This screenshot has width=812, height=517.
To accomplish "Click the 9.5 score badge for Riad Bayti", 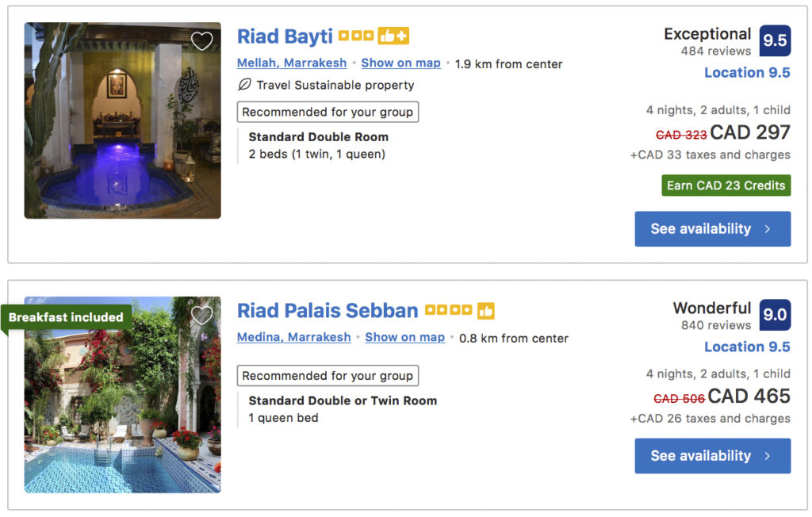I will click(774, 38).
